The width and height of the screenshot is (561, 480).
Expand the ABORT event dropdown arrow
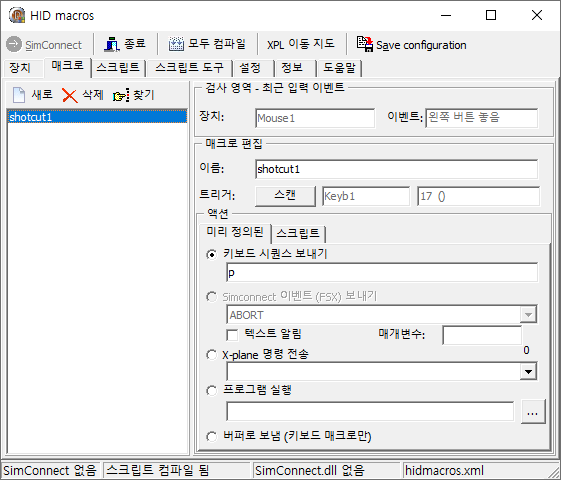[x=528, y=315]
